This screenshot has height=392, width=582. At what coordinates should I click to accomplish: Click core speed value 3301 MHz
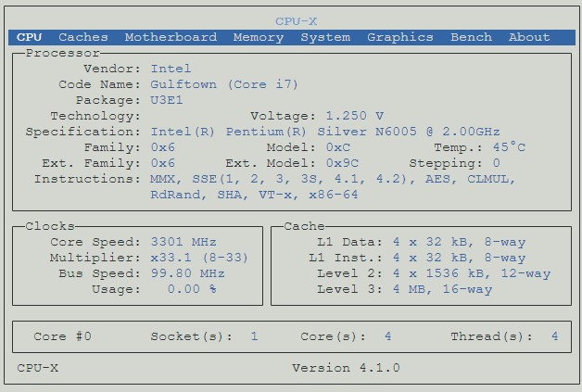click(183, 242)
